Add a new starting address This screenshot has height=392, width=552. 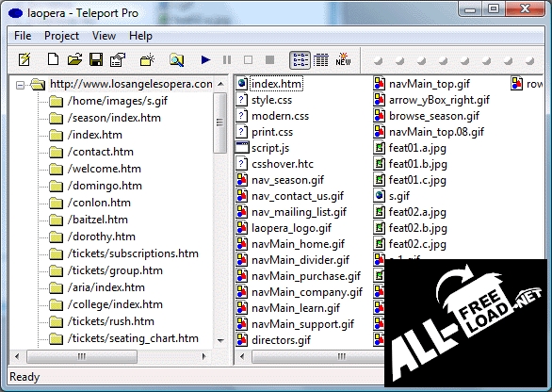point(147,59)
